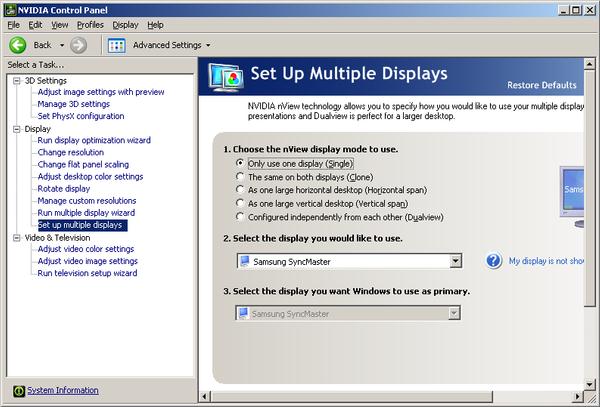The height and width of the screenshot is (407, 600).
Task: Open the primary display Samsung SyncMaster dropdown
Action: (454, 313)
